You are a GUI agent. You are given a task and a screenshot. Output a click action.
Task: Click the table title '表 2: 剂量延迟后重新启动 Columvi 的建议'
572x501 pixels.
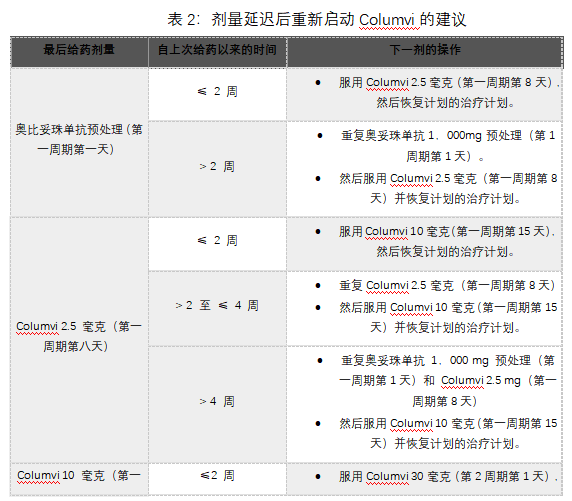point(317,19)
